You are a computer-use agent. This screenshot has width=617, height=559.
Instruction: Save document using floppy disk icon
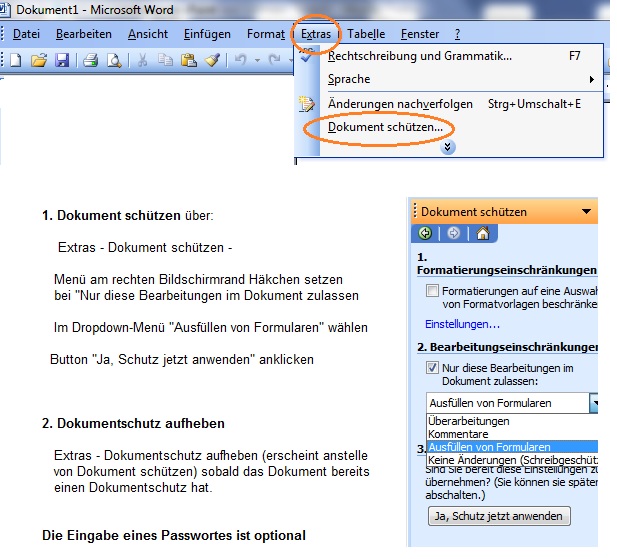coord(62,61)
